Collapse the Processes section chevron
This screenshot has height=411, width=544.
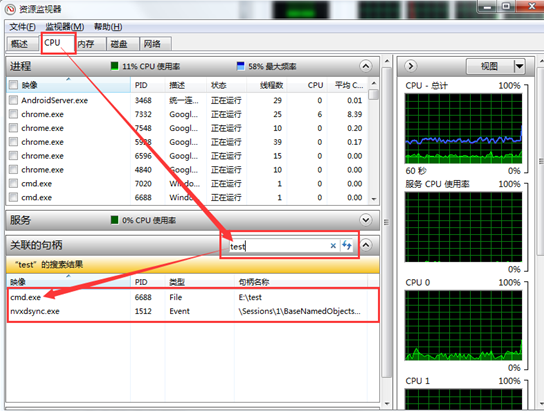(366, 66)
